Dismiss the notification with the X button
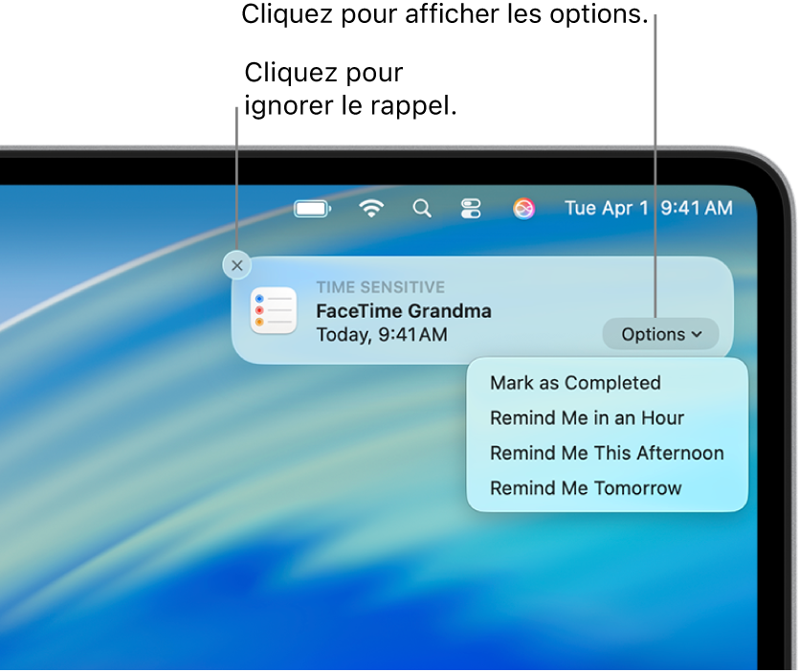Screen dimensions: 799x672 [237, 265]
